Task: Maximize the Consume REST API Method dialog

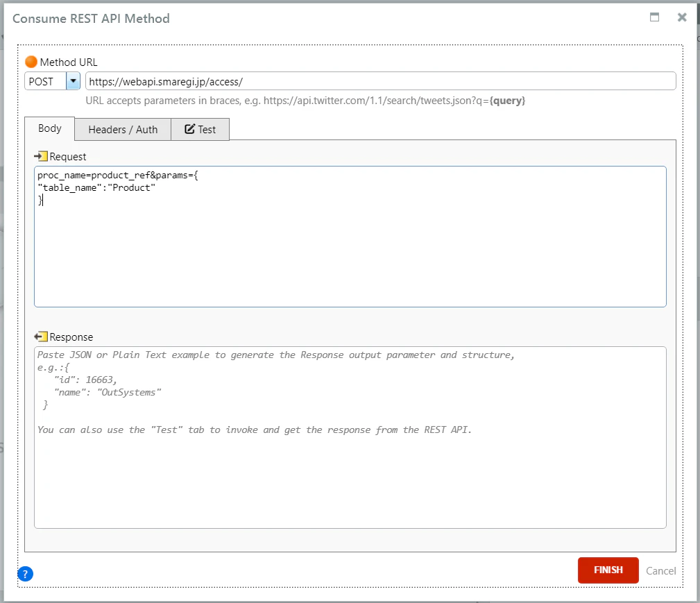Action: 654,17
